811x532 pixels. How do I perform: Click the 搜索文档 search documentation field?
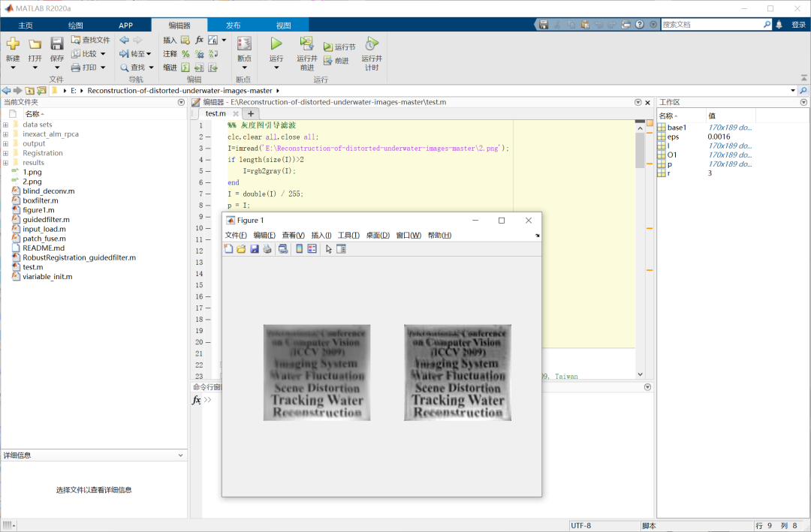[x=712, y=24]
